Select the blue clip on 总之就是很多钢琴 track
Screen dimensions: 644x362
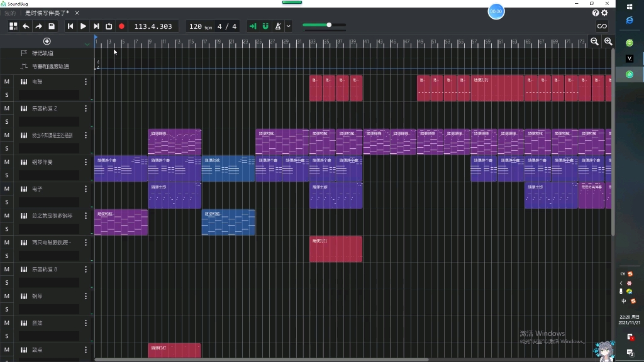tap(228, 222)
